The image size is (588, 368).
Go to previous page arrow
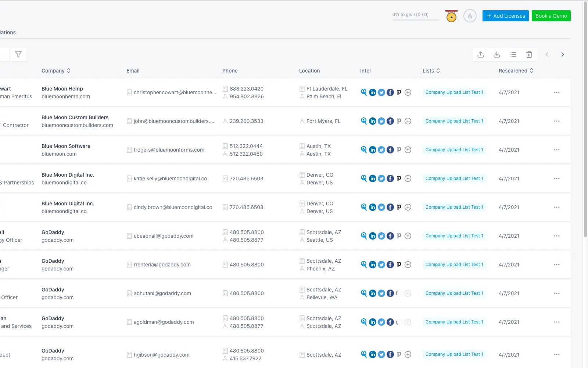(547, 54)
